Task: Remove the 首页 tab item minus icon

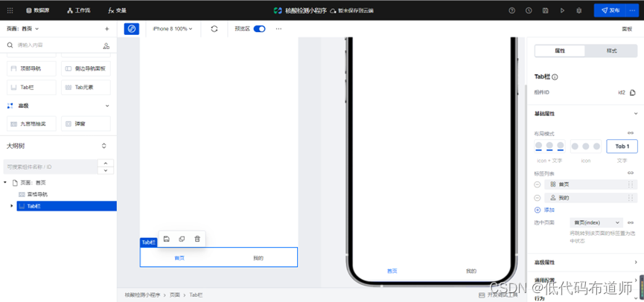Action: tap(538, 184)
